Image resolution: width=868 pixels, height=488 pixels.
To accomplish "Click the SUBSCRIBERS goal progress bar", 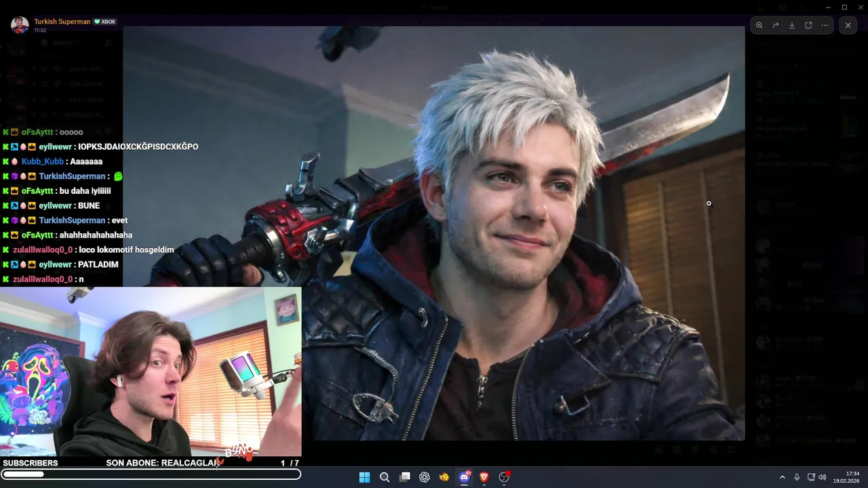I will 151,474.
